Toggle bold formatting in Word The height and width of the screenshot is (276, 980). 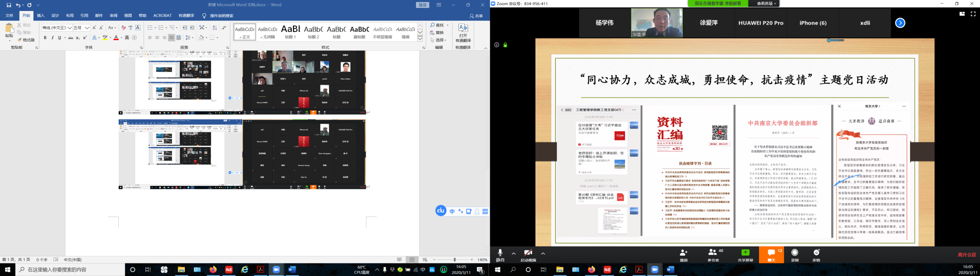[45, 38]
